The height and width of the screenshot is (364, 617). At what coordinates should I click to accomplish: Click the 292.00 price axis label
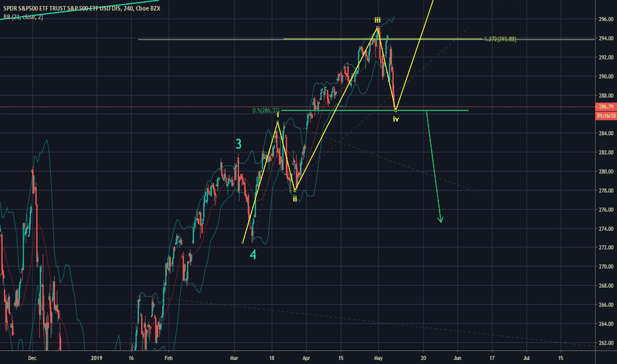(606, 57)
